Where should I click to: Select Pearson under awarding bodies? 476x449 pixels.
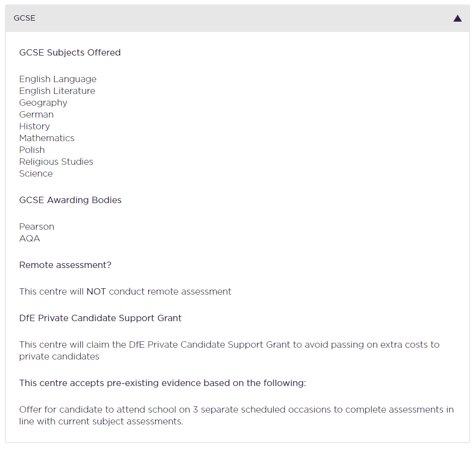click(37, 227)
